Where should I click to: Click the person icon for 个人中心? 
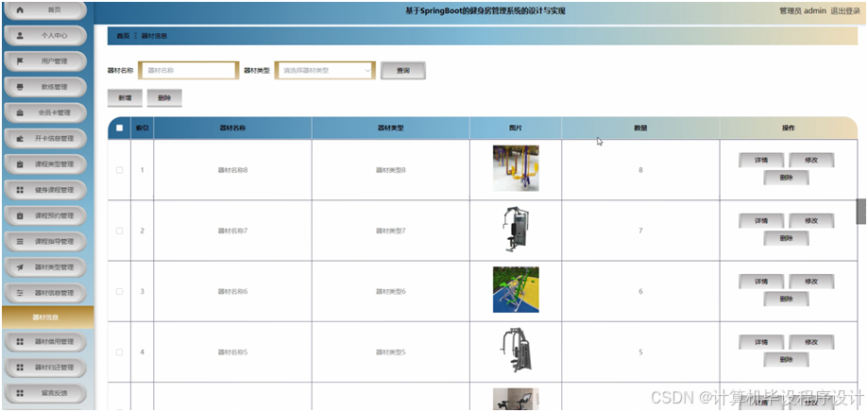point(21,36)
